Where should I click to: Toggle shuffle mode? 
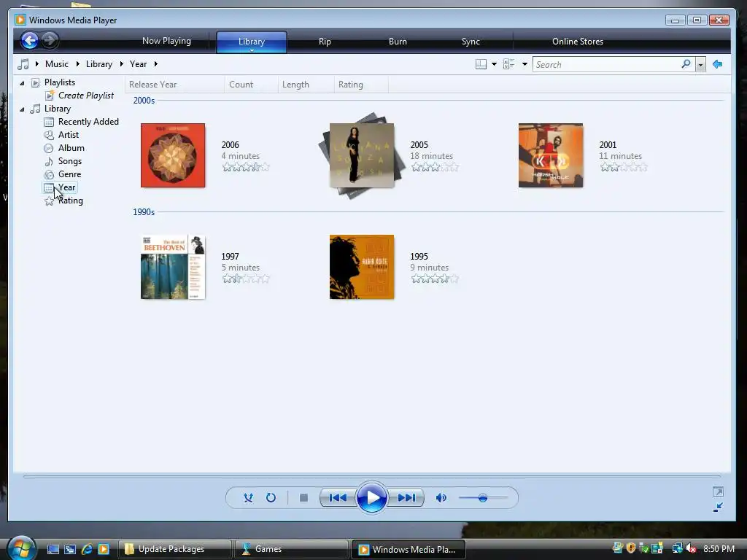pos(248,497)
